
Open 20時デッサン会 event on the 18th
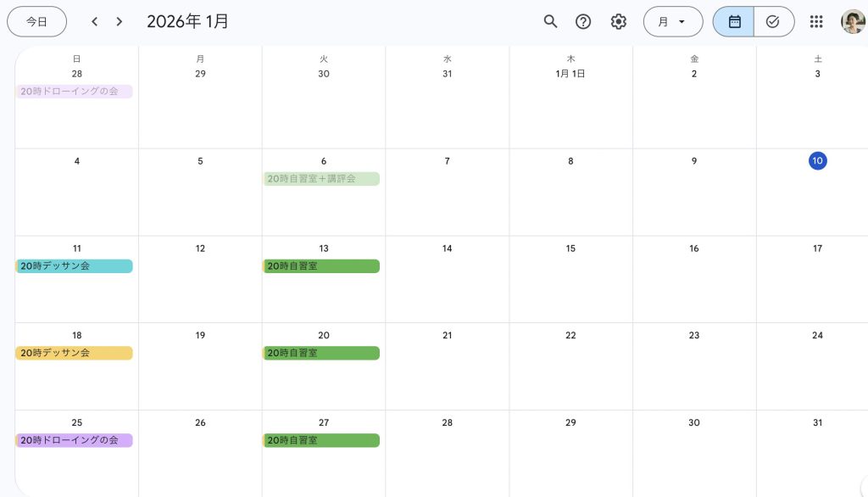(75, 353)
